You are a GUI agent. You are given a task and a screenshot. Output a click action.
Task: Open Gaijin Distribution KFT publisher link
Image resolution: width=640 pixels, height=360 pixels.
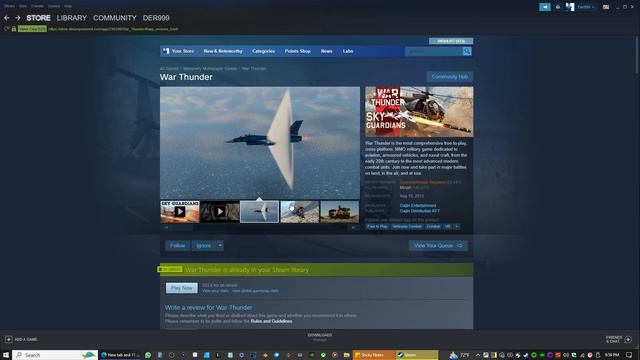coord(420,211)
